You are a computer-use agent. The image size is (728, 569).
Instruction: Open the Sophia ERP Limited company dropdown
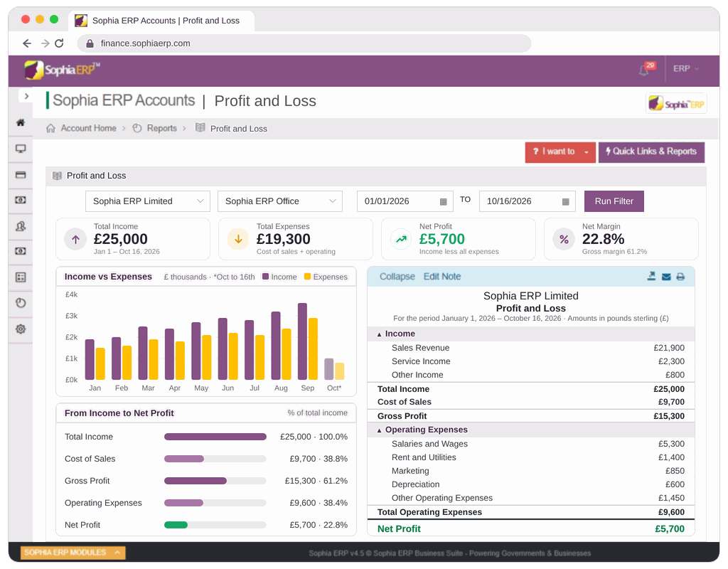pos(148,201)
